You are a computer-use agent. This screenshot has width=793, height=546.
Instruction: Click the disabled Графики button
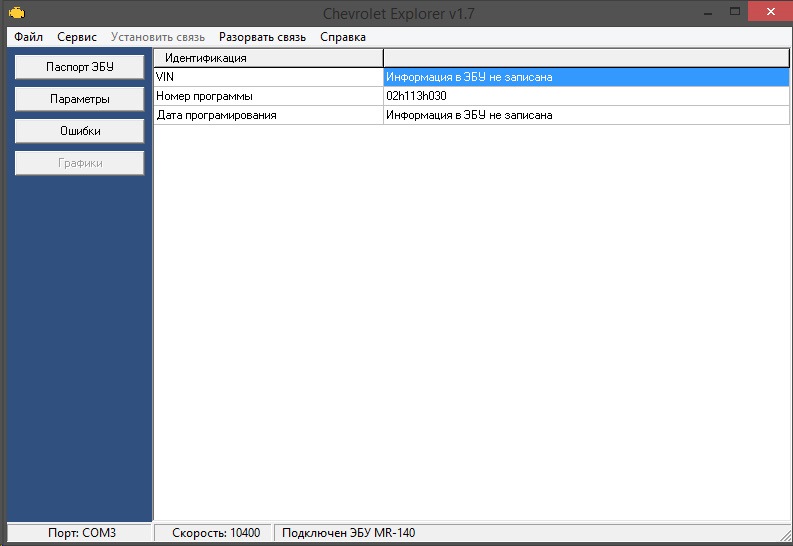[x=79, y=163]
